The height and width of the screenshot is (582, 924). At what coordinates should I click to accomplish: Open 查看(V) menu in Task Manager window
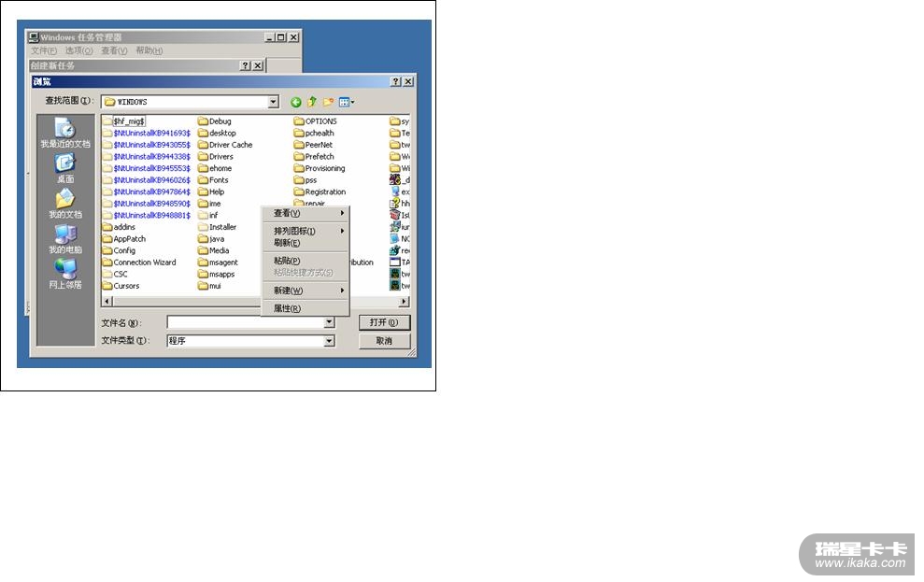[114, 50]
